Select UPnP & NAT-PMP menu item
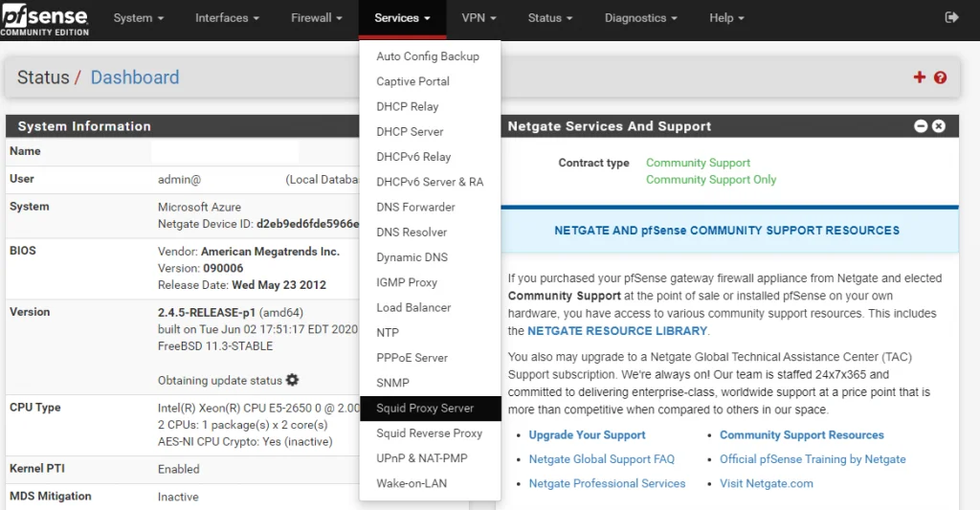 [x=430, y=458]
